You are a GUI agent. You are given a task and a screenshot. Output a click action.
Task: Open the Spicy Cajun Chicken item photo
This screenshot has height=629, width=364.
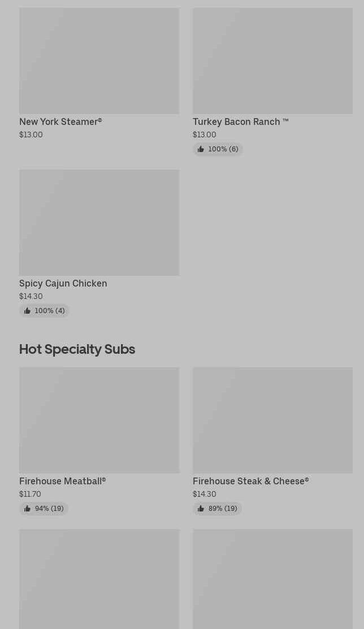[99, 223]
